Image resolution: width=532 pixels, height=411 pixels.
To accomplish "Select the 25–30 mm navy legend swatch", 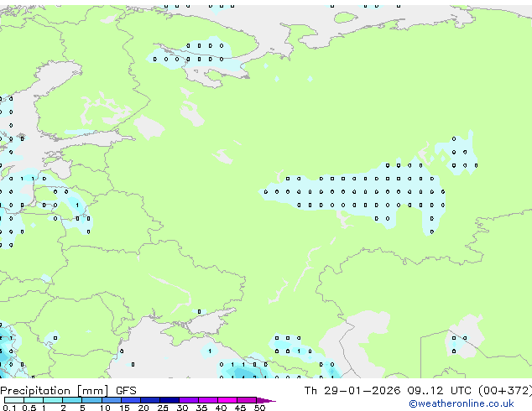I will tap(169, 400).
